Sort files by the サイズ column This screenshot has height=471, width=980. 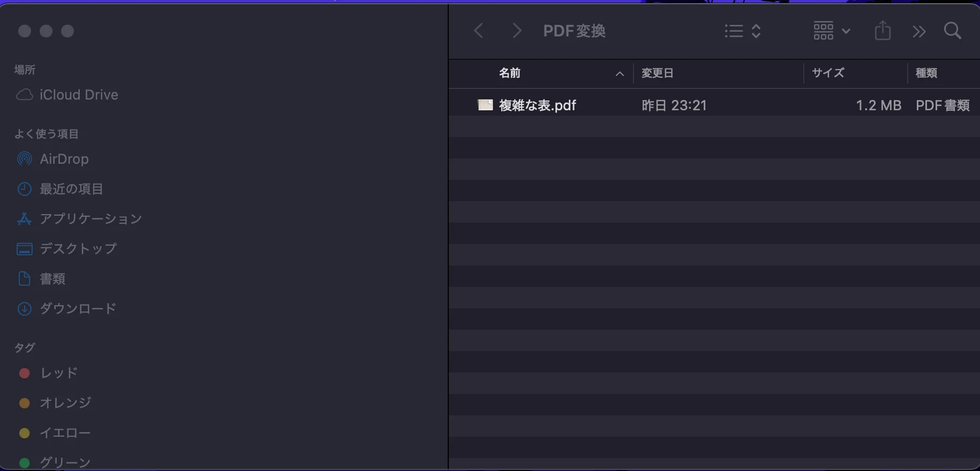pos(827,73)
